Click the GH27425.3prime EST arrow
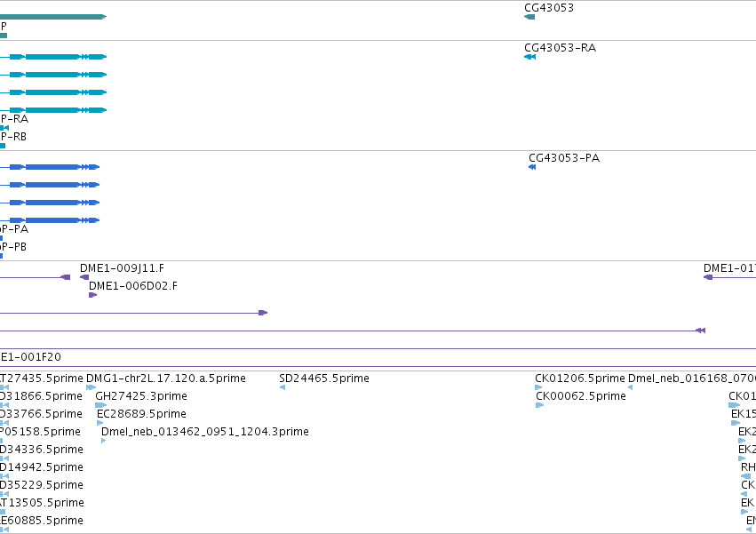 (100, 405)
